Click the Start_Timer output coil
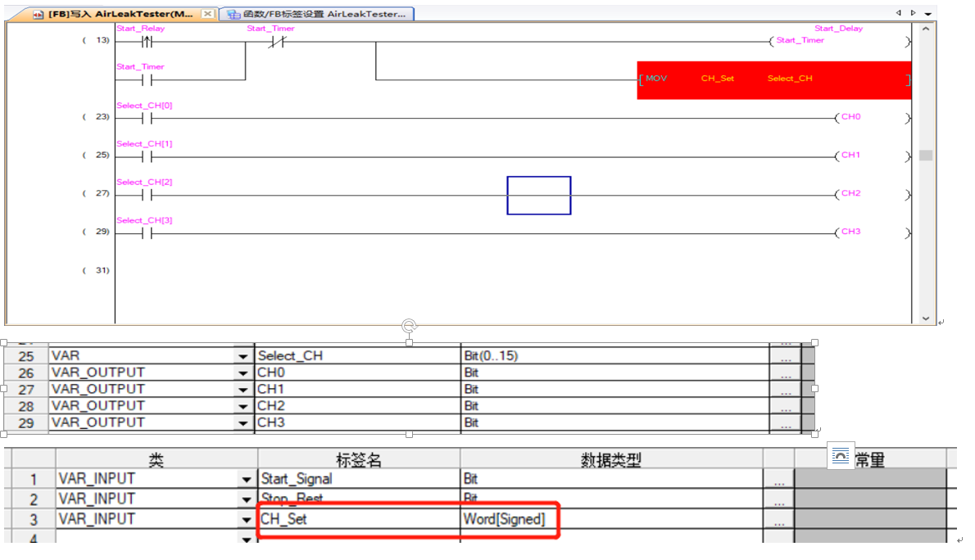 [800, 41]
